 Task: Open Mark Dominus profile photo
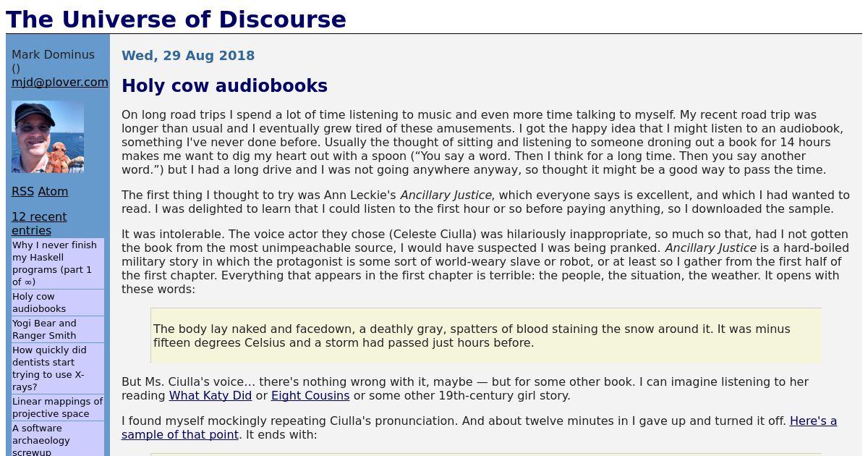48,137
